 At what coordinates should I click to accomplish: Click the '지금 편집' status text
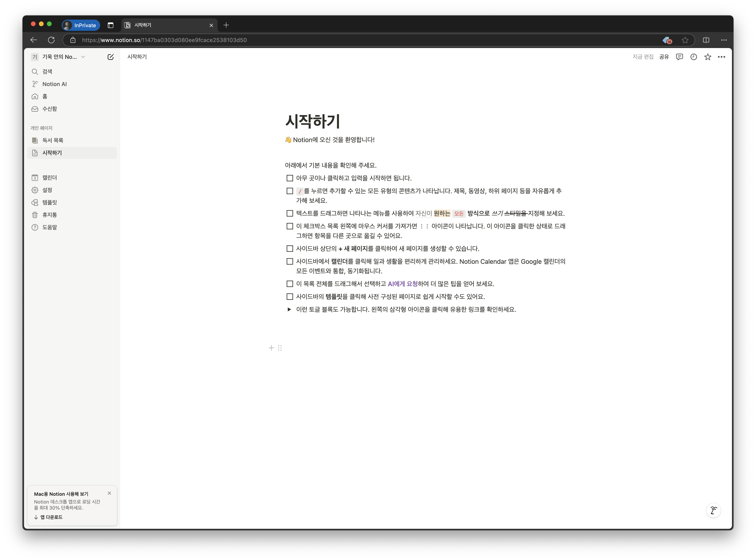(643, 57)
